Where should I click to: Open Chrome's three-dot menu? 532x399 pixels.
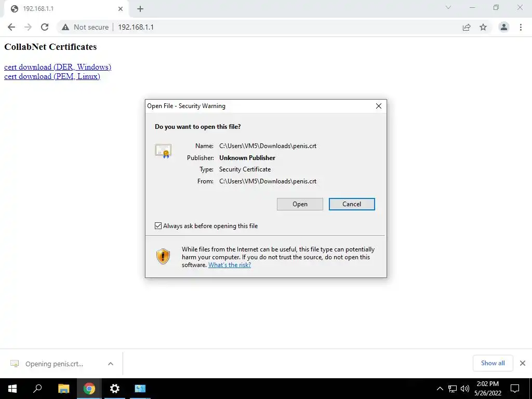point(521,27)
